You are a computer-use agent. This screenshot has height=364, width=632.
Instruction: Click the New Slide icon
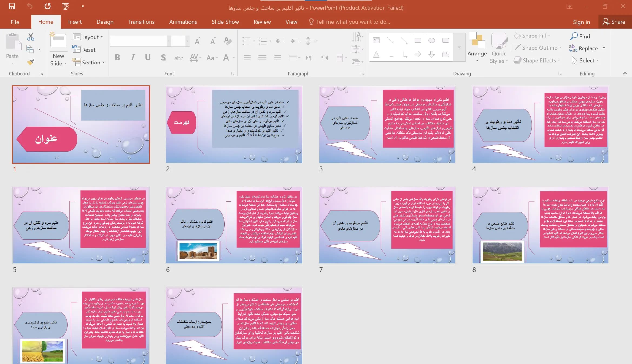click(58, 41)
